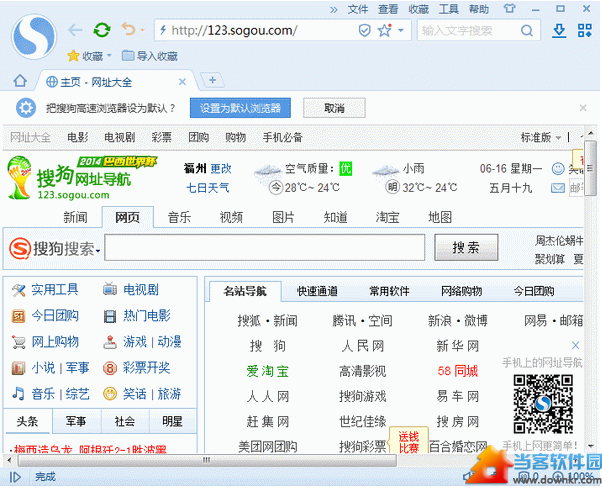Close the 主页 - 网址大全 tab
Viewport: 602px width, 490px height.
[182, 82]
